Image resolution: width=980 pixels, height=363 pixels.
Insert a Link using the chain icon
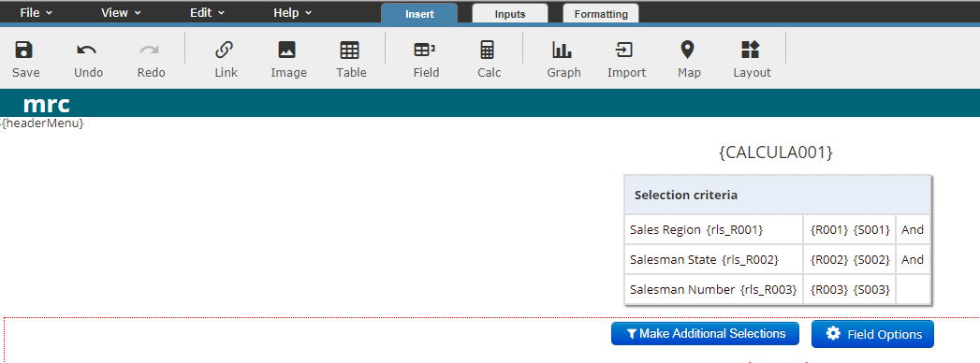coord(225,50)
